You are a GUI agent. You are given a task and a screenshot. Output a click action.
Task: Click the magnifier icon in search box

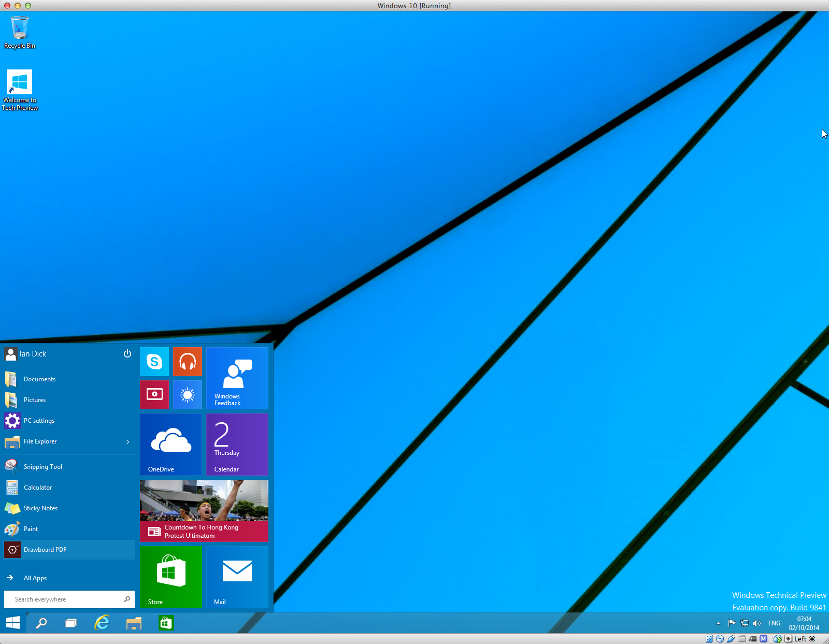click(127, 599)
